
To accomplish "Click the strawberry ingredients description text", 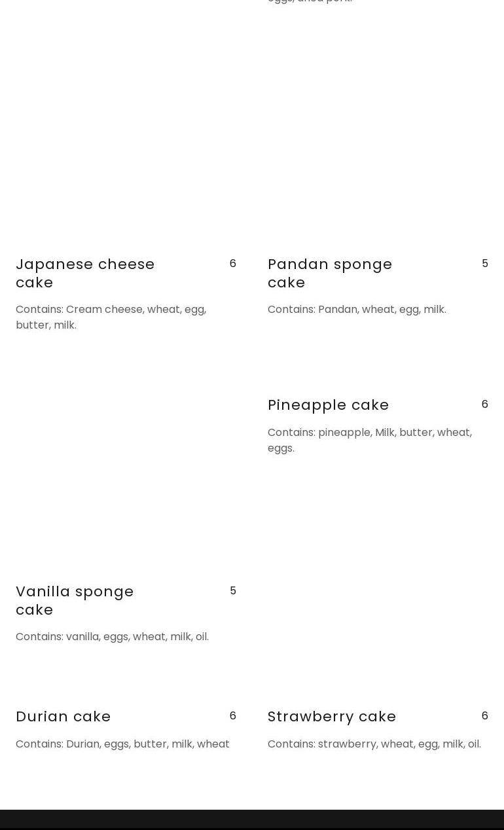I will pos(374,744).
